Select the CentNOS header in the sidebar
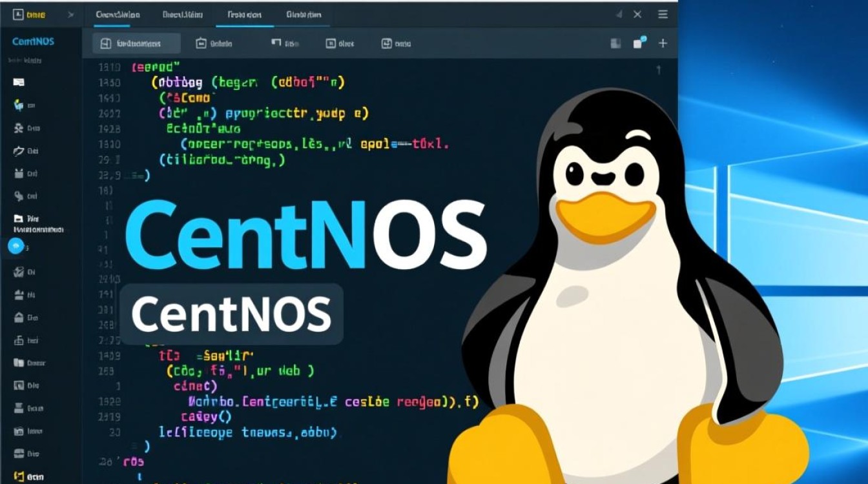This screenshot has height=484, width=868. (34, 41)
